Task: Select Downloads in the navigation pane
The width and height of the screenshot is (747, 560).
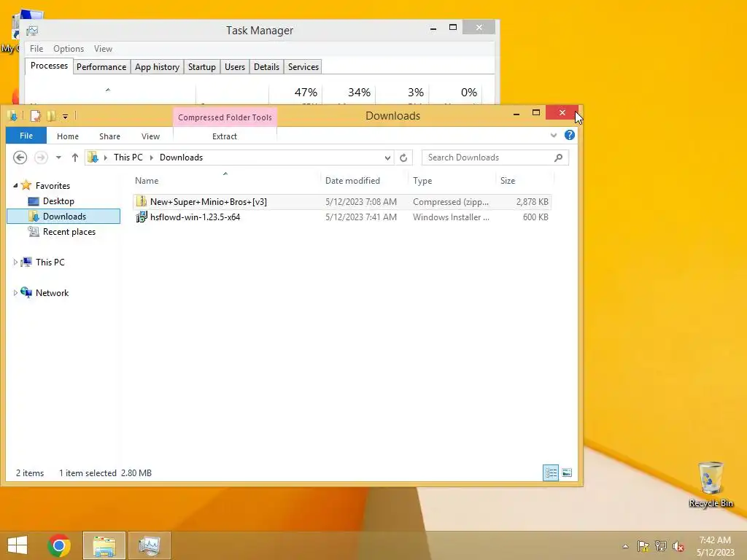Action: point(63,216)
